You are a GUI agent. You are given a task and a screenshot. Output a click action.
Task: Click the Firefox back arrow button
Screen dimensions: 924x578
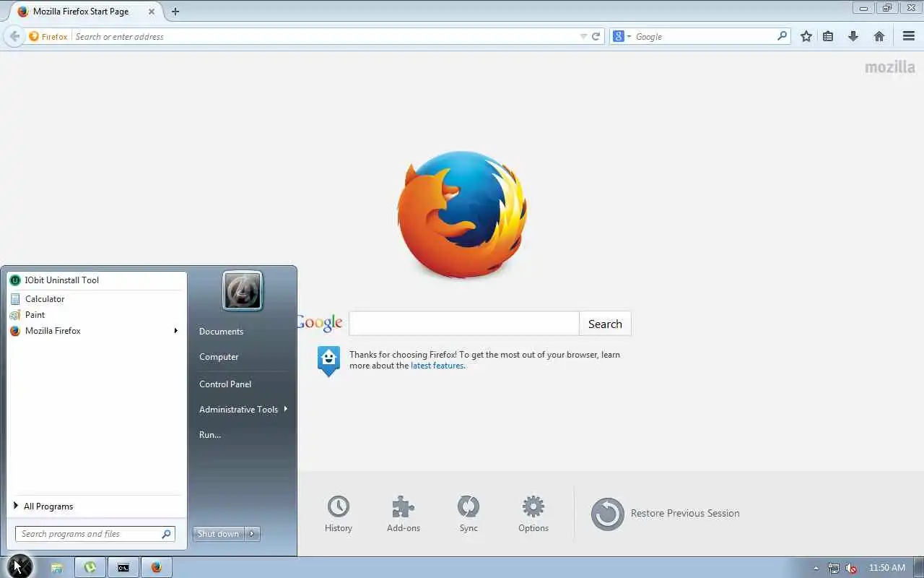point(14,36)
